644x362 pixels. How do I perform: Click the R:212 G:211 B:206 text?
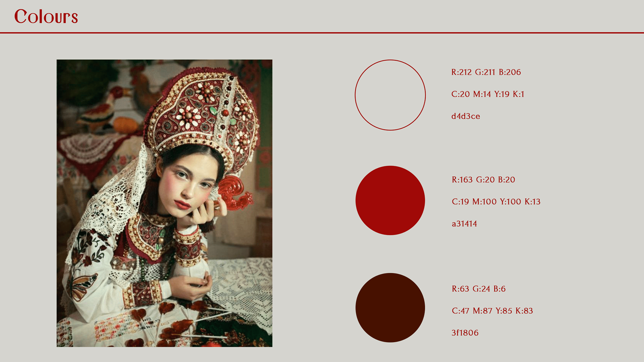[x=486, y=72]
